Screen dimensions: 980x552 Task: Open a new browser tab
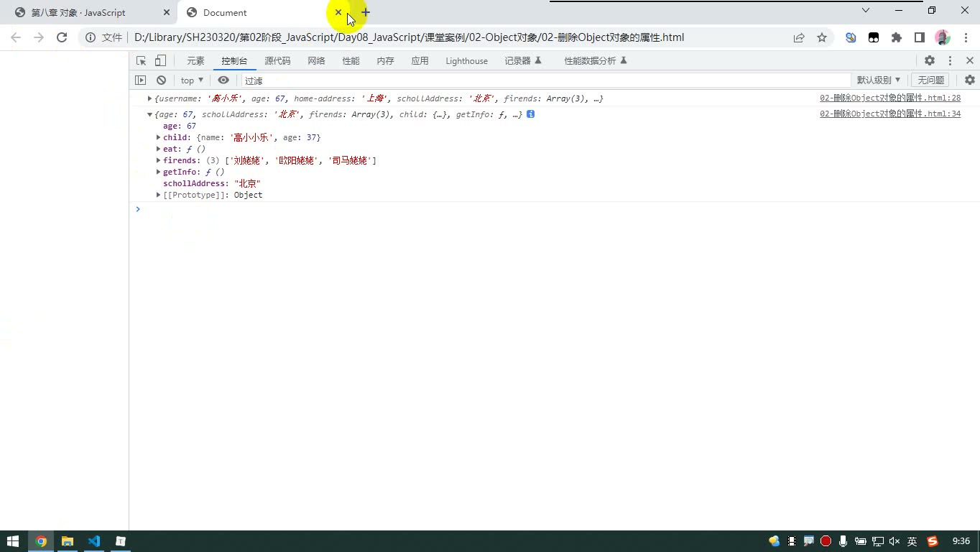(x=366, y=12)
